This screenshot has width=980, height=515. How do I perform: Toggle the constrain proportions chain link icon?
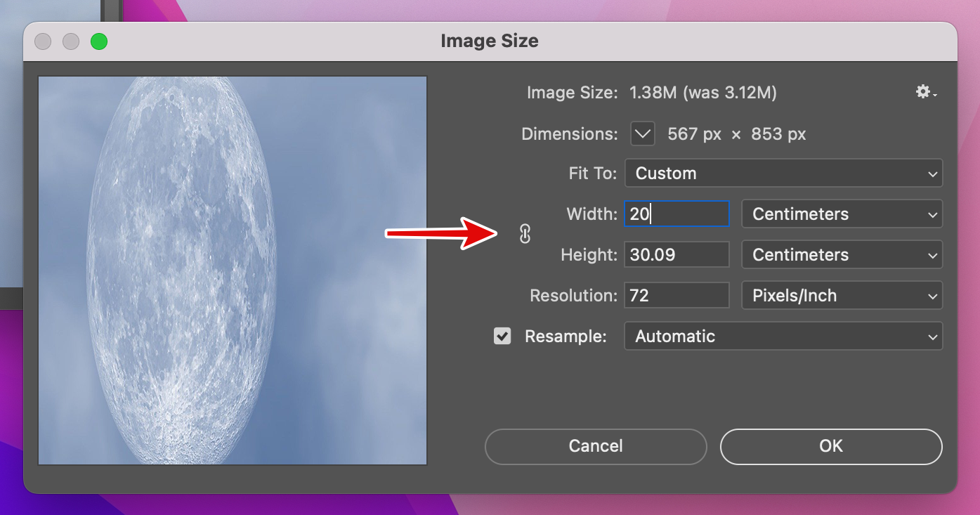click(525, 234)
